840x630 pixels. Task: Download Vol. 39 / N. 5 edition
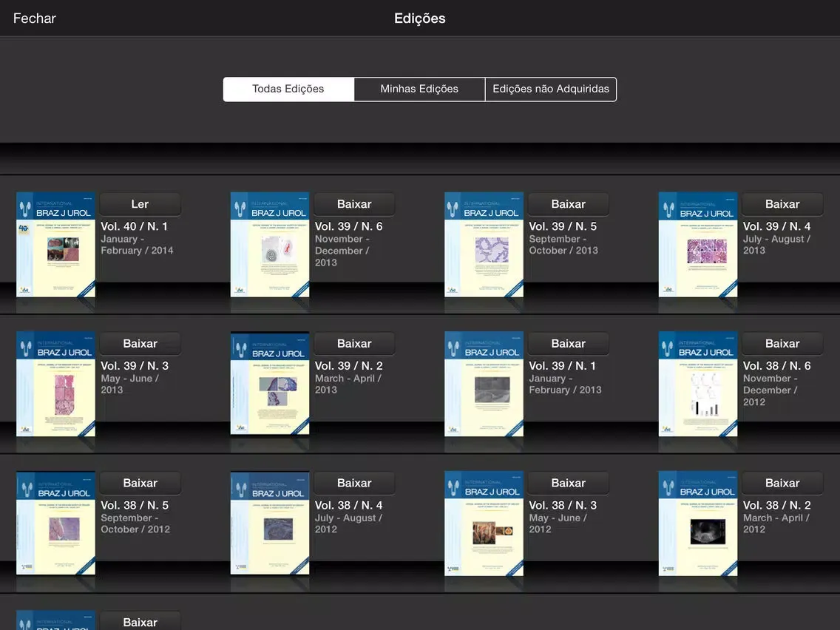click(x=569, y=204)
